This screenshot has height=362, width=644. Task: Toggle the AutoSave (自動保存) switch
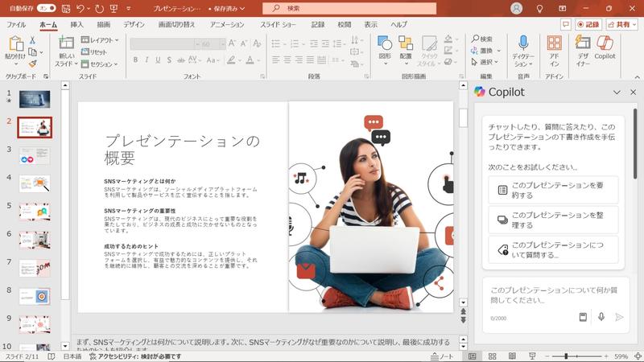pyautogui.click(x=47, y=8)
